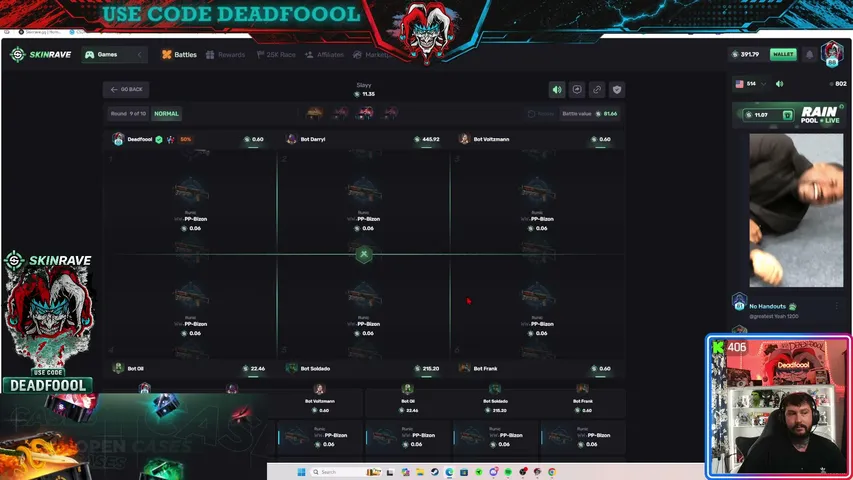Click the PP-Bizon result card under Bot Soldado
The height and width of the screenshot is (480, 853).
pyautogui.click(x=496, y=437)
